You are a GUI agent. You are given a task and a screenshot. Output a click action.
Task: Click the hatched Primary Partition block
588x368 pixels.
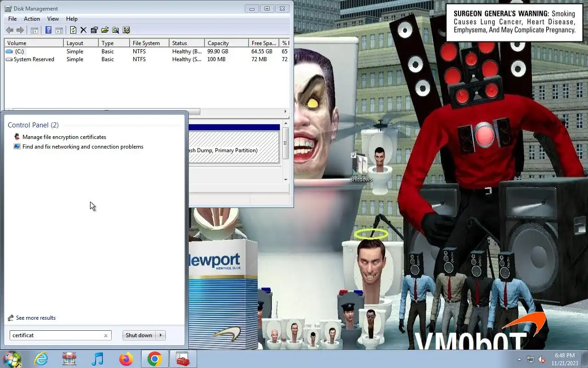(234, 147)
